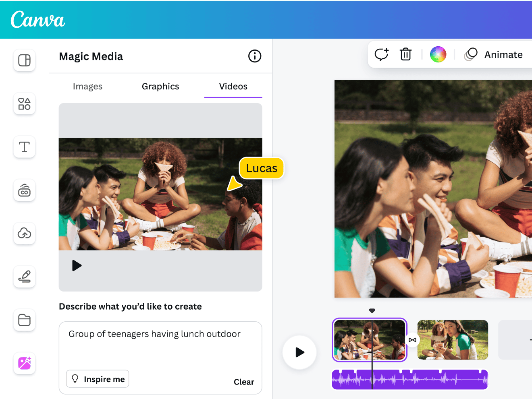Image resolution: width=532 pixels, height=399 pixels.
Task: Click the Magic Media info icon
Action: 254,56
